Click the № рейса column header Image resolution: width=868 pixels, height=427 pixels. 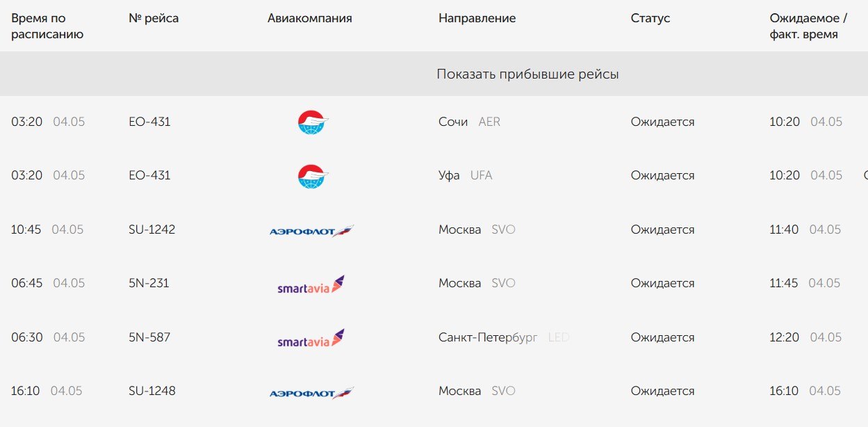pyautogui.click(x=154, y=19)
